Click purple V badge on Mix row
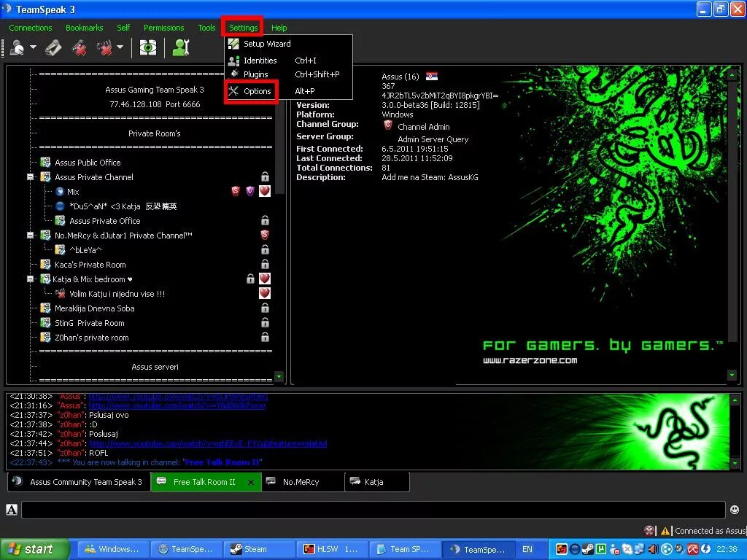This screenshot has width=747, height=560. click(x=250, y=192)
